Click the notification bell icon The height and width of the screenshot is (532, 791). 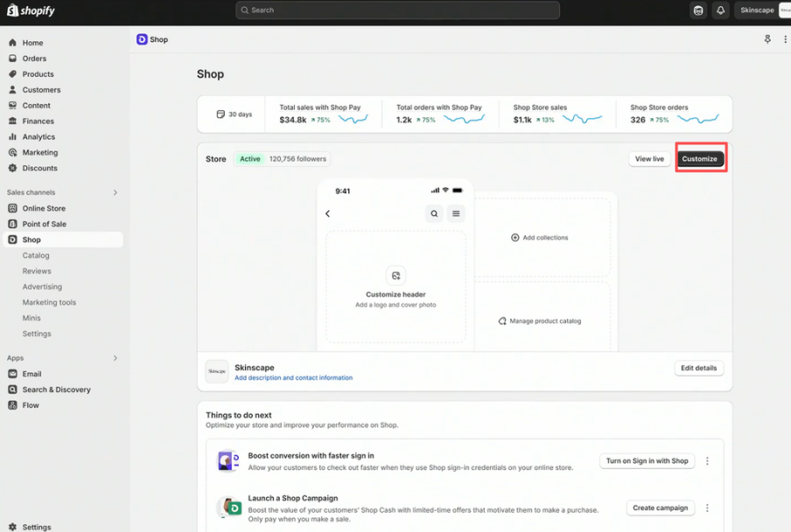[x=720, y=10]
